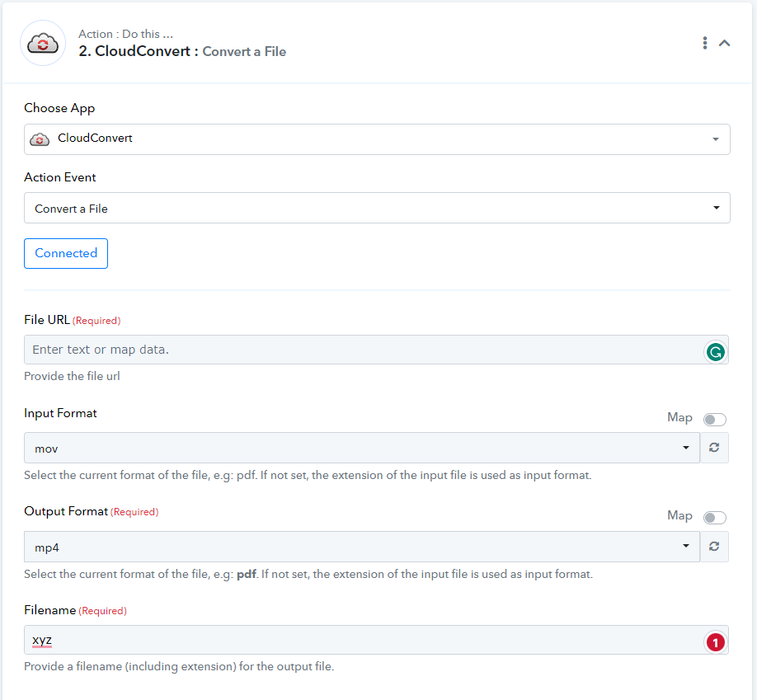Viewport: 757px width, 700px height.
Task: Open the Output Format mp4 dropdown
Action: tap(362, 547)
